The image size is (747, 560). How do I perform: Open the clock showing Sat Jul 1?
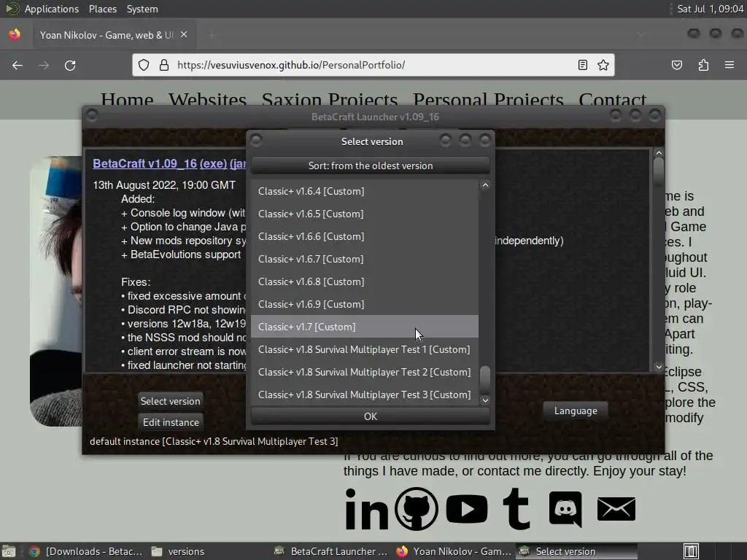coord(710,9)
